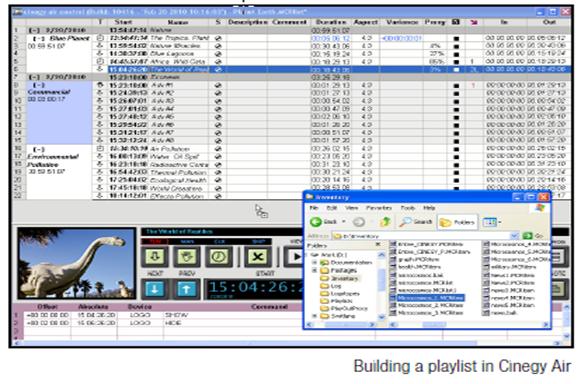The image size is (588, 384).
Task: Select the Africa Wild Cats playlist row
Action: [332, 62]
